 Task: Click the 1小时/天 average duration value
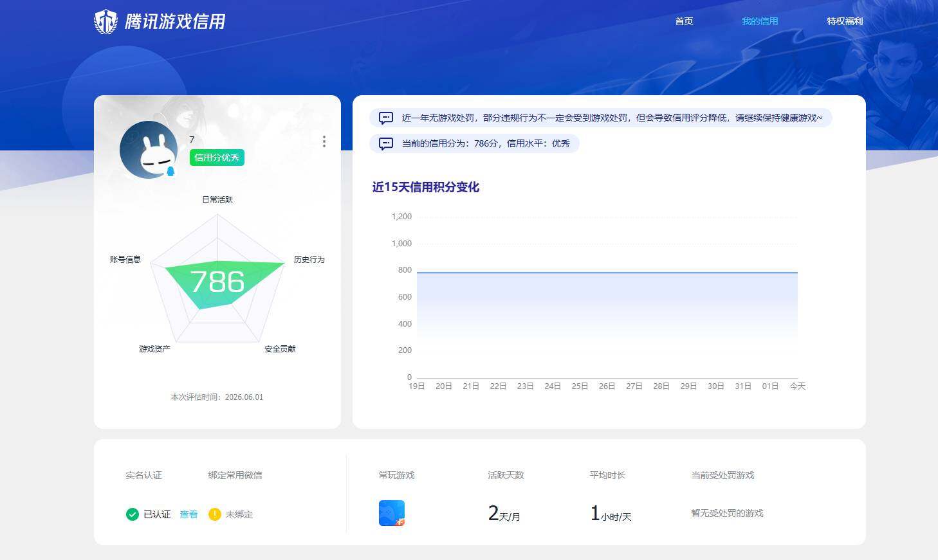click(x=611, y=513)
